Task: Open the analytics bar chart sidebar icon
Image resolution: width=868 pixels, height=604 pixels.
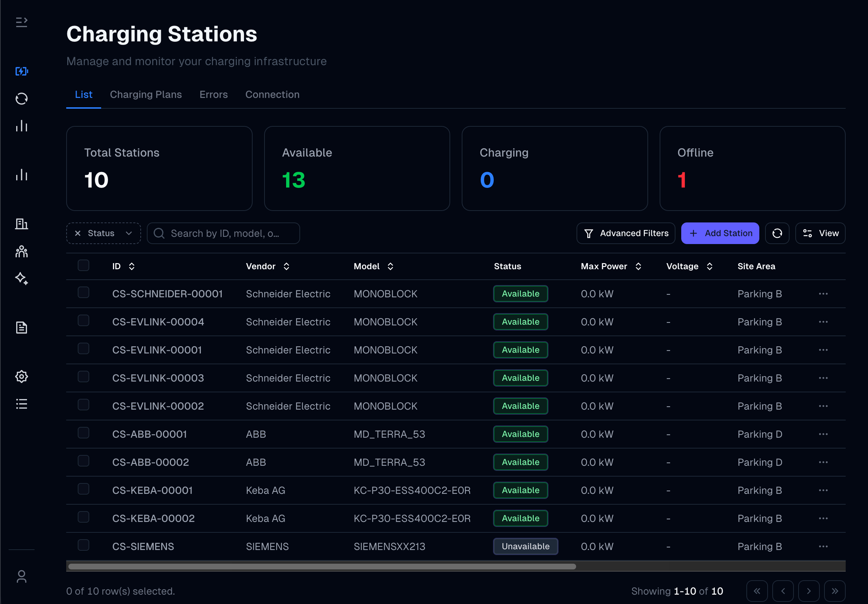Action: [x=22, y=126]
